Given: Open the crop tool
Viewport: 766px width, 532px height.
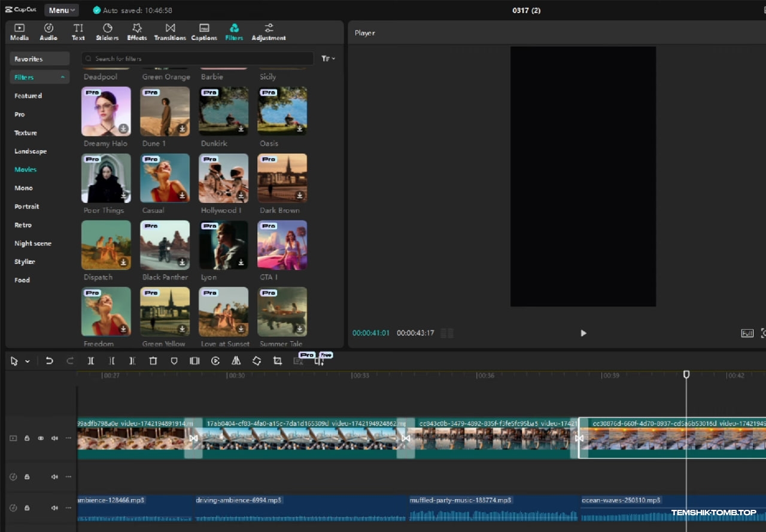Looking at the screenshot, I should pos(278,361).
